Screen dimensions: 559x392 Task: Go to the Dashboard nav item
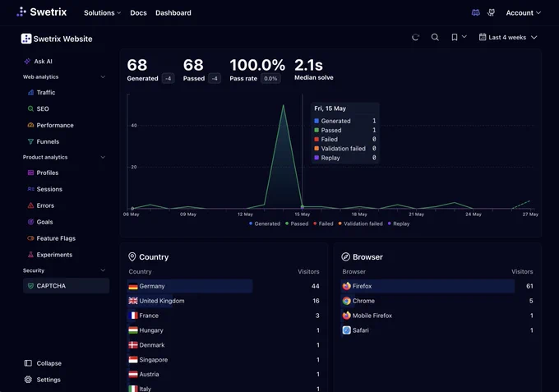[x=173, y=13]
